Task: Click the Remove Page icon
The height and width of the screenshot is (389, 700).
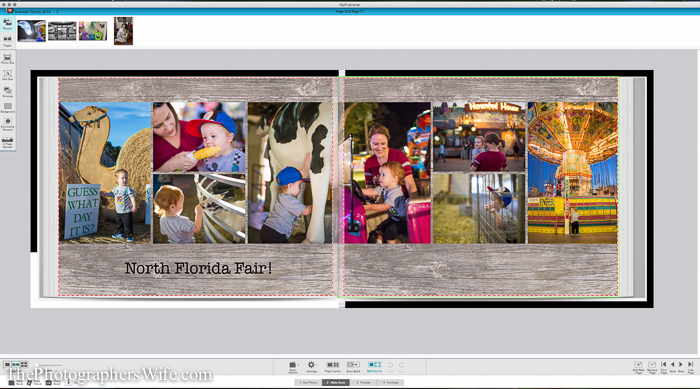Action: 652,367
